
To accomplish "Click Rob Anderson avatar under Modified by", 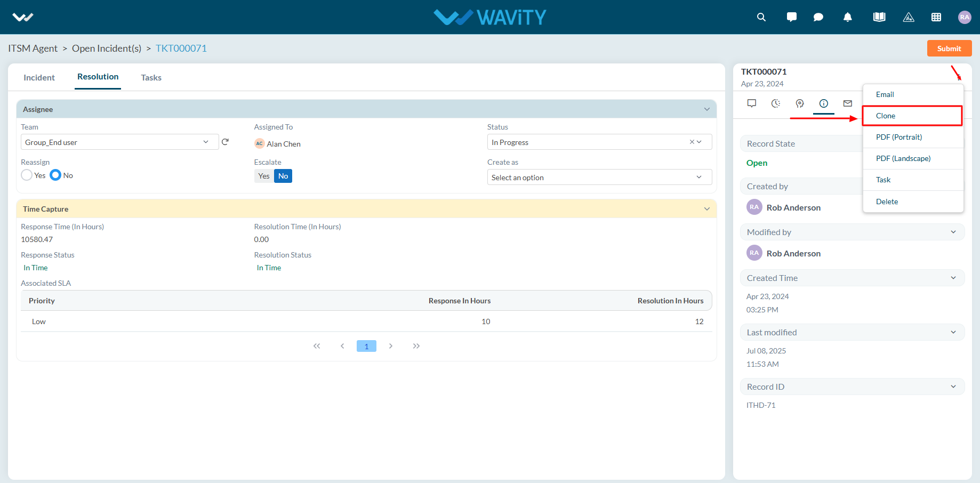I will pyautogui.click(x=754, y=253).
